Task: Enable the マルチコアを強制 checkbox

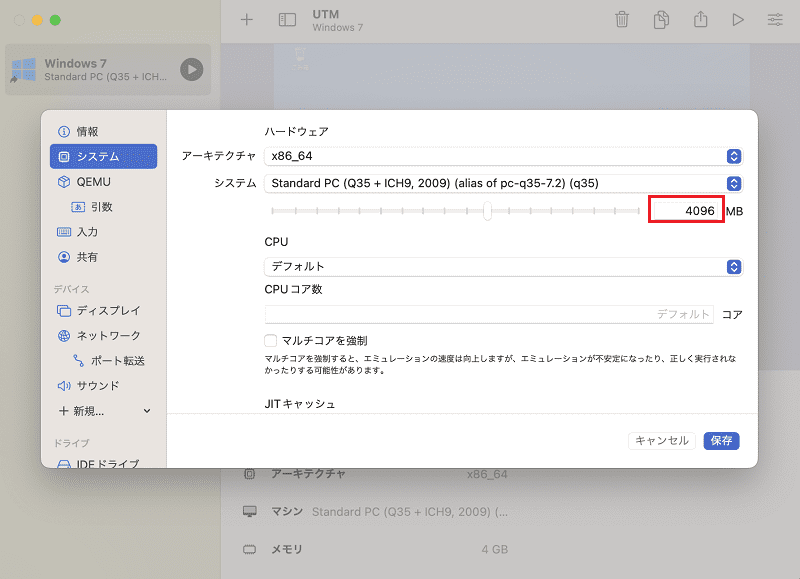Action: coord(270,340)
